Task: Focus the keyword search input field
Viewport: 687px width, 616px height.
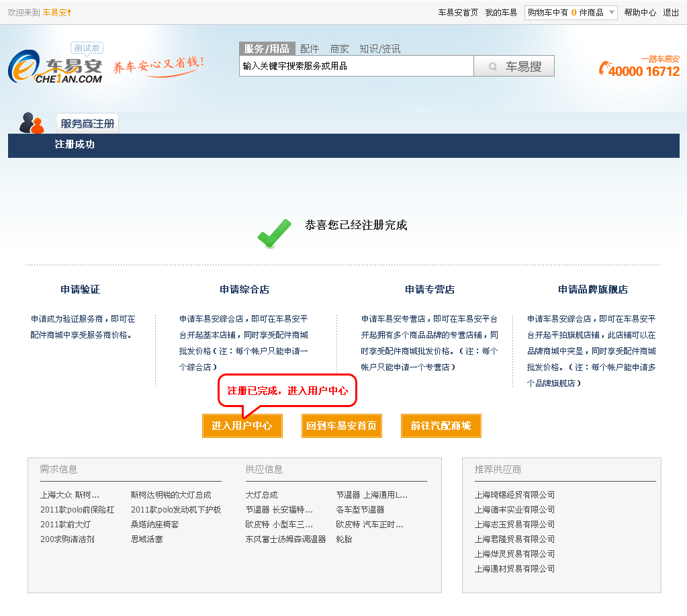Action: [356, 66]
